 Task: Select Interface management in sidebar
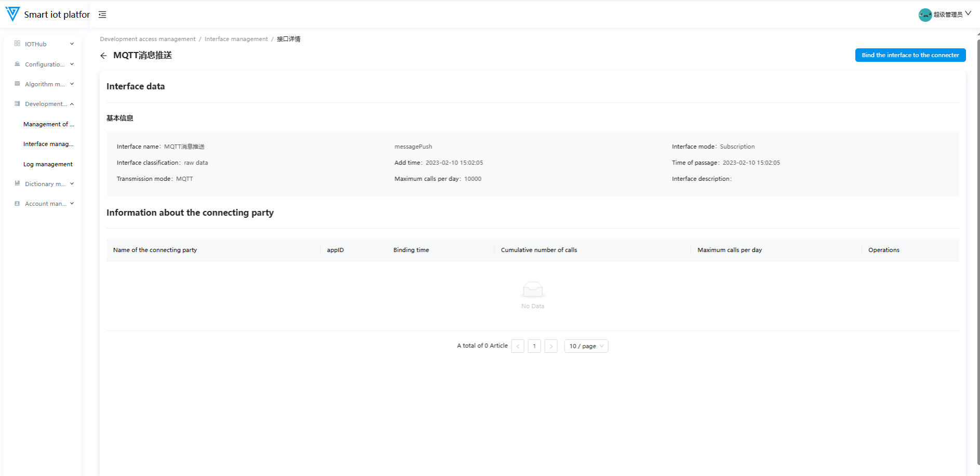click(x=49, y=144)
